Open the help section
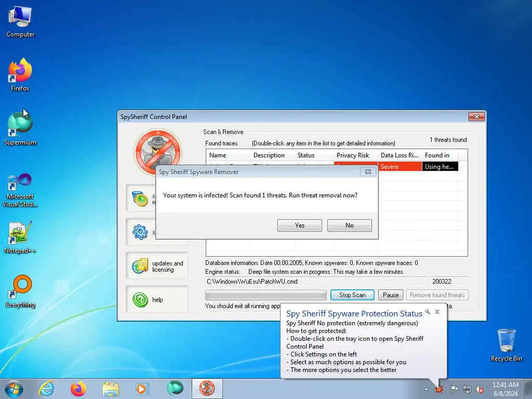532x399 pixels. point(157,300)
